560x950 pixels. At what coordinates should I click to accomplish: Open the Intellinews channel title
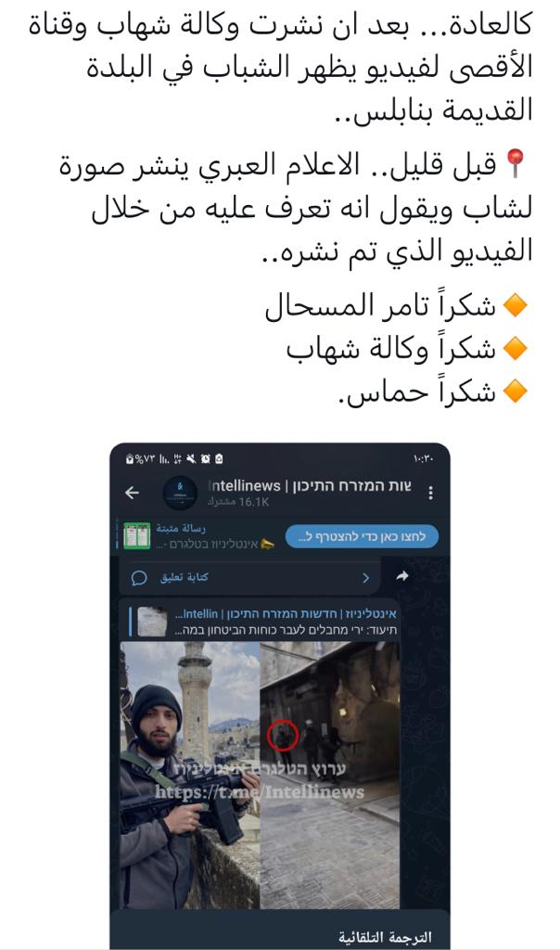click(x=310, y=486)
